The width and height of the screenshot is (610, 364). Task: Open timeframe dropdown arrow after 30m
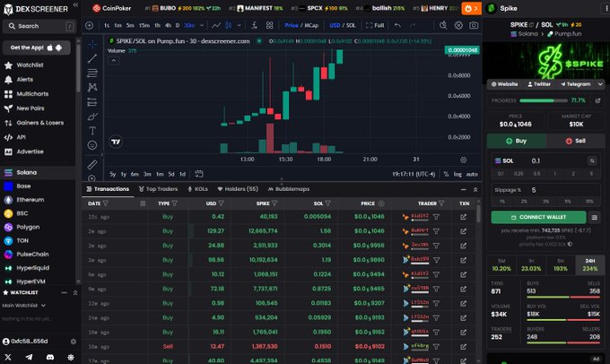click(202, 25)
